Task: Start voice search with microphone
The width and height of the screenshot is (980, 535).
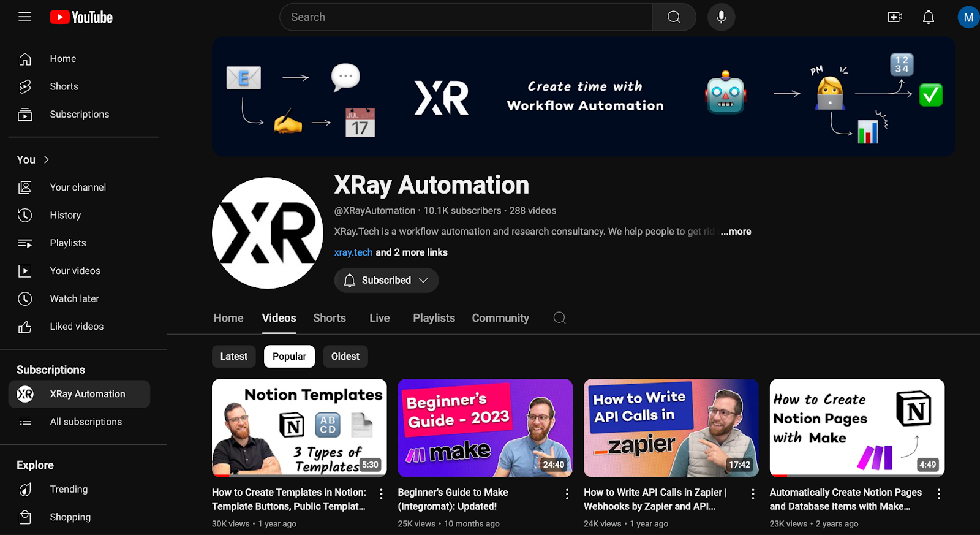Action: (721, 17)
